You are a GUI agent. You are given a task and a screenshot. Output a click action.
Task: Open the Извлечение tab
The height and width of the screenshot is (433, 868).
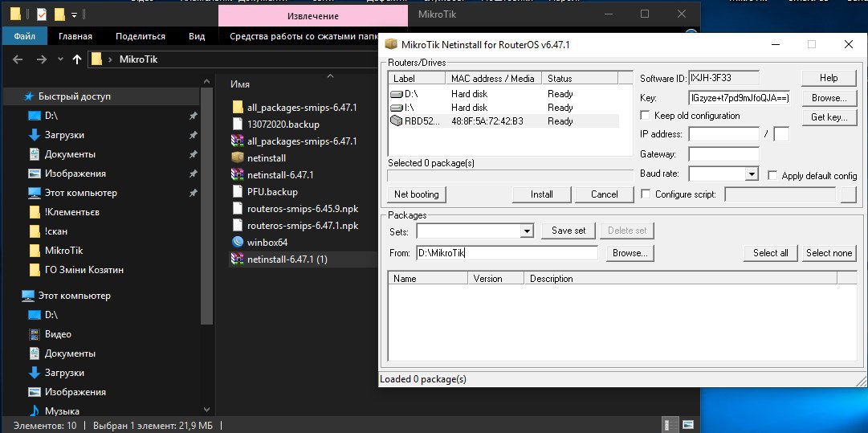click(313, 16)
